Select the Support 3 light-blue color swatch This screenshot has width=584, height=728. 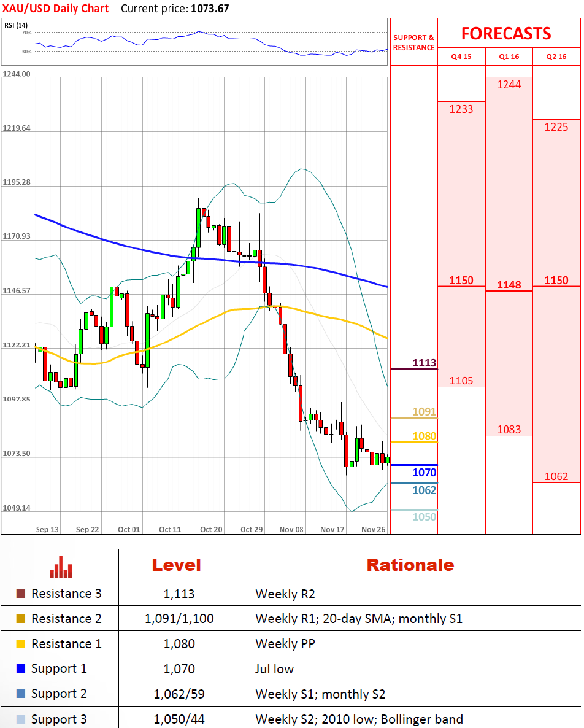tap(20, 719)
